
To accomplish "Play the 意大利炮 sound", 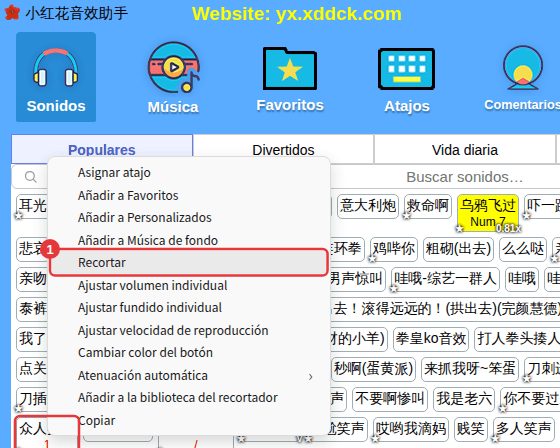I will click(368, 206).
